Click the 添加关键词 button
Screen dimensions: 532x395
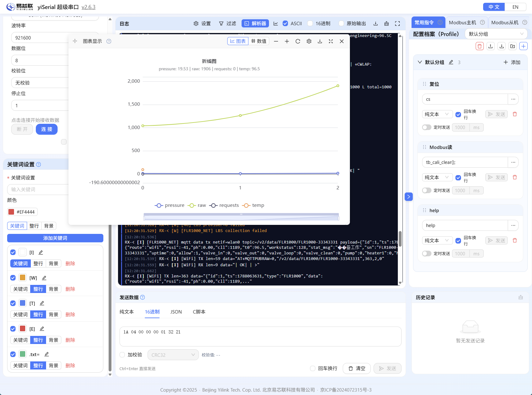(55, 238)
